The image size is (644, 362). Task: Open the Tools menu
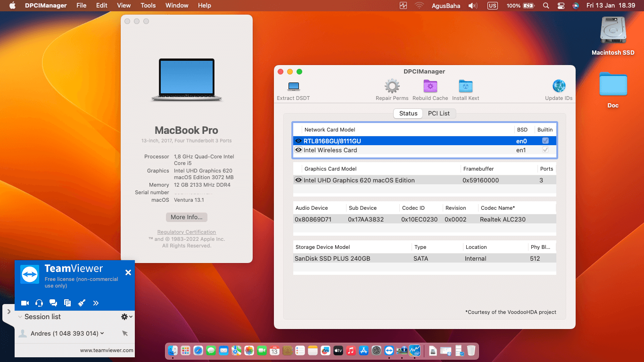tap(148, 6)
